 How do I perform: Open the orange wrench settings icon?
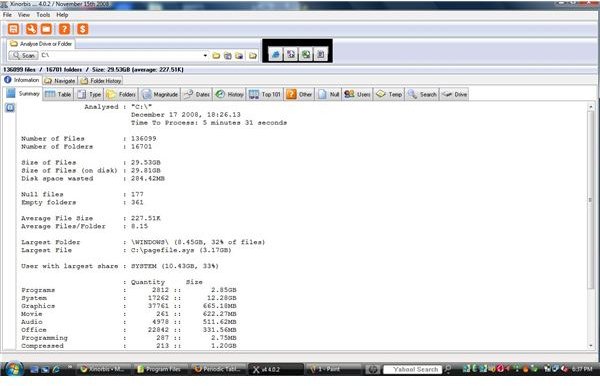point(31,29)
